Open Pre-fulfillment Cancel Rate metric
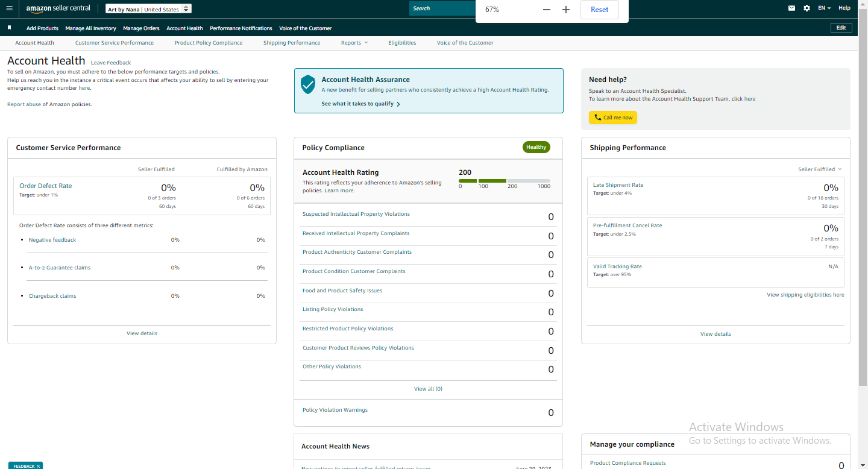 pyautogui.click(x=627, y=225)
